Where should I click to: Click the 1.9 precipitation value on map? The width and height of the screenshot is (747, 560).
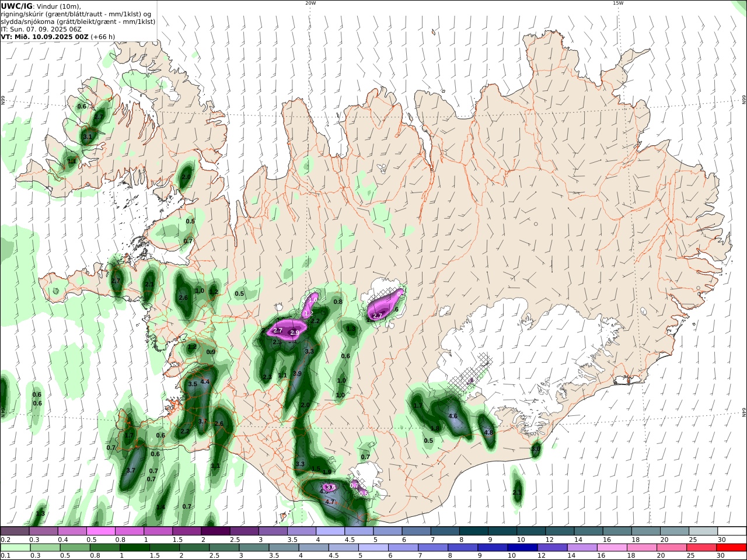[x=327, y=472]
